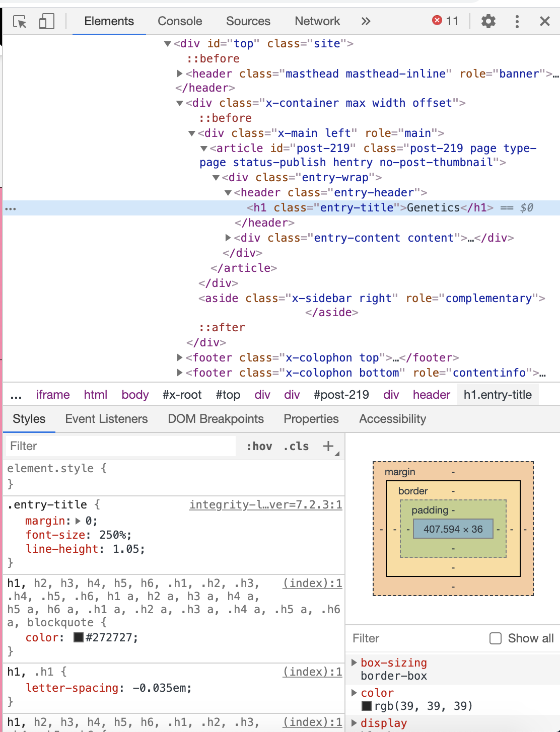Add a new style rule with plus icon
The width and height of the screenshot is (560, 732).
click(x=328, y=446)
